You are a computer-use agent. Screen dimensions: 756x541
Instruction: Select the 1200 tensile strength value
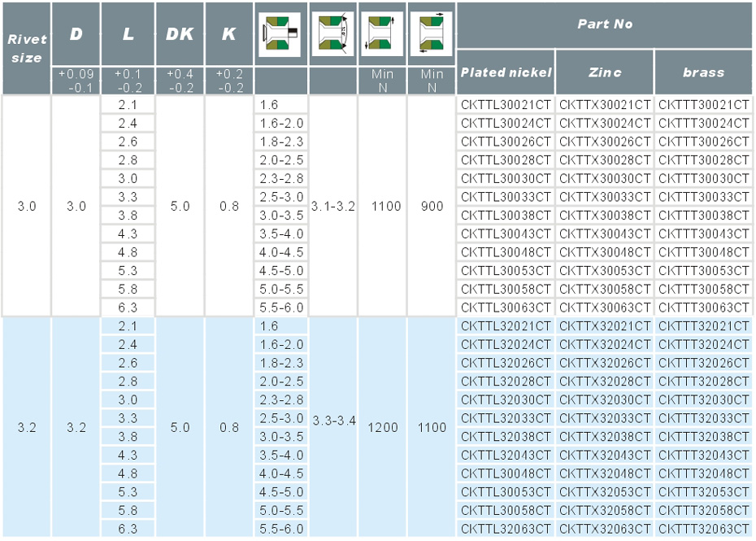coord(382,427)
